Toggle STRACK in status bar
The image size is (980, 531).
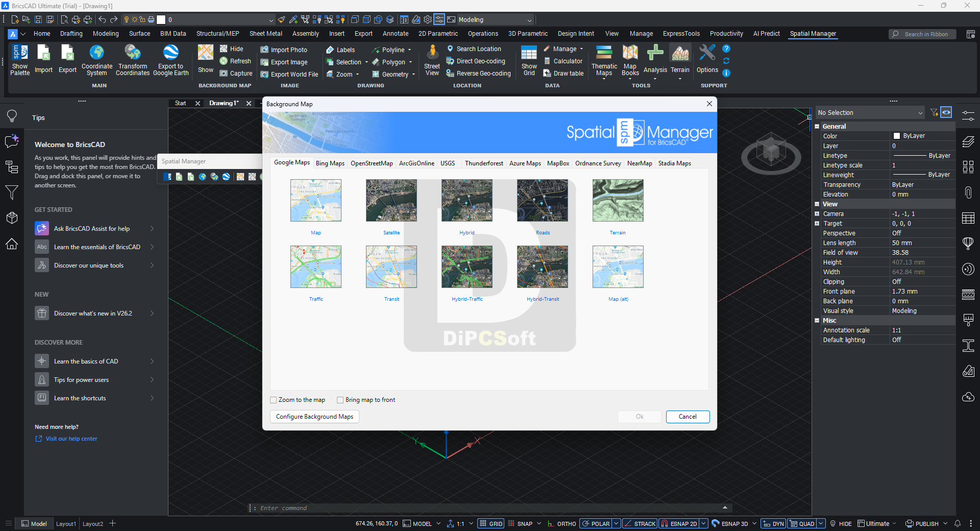(640, 523)
